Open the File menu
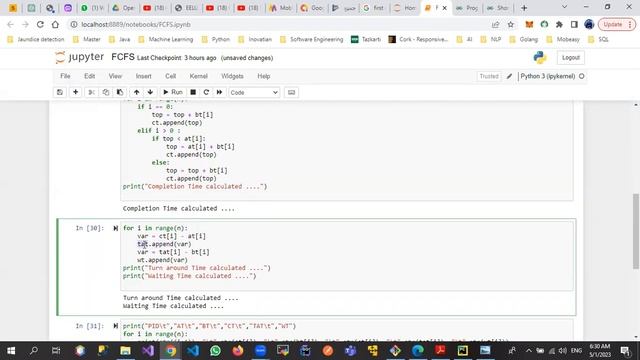 click(x=65, y=76)
